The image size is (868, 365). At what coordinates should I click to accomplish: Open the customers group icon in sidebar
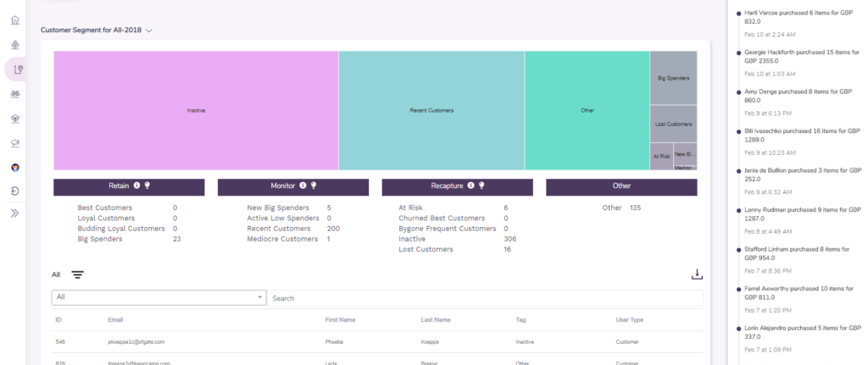(14, 94)
